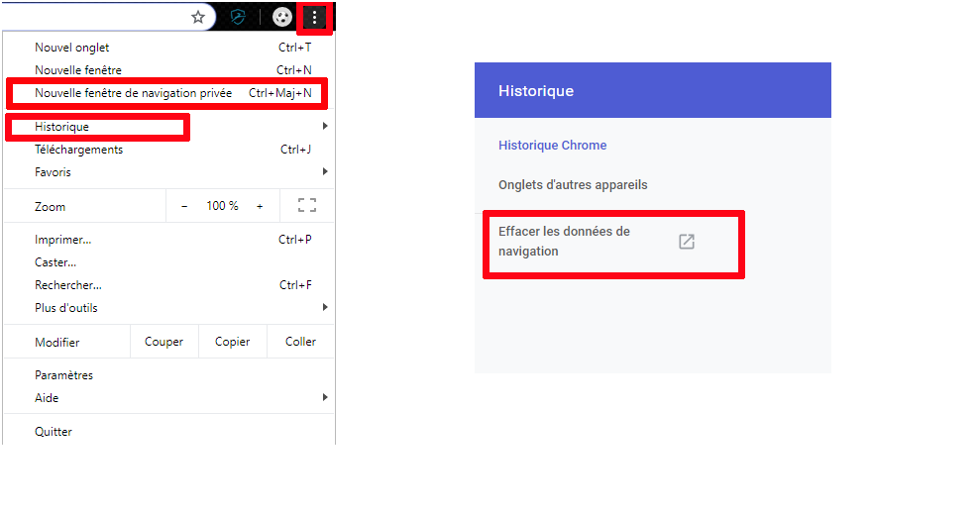Decrease zoom with the minus button

click(184, 206)
